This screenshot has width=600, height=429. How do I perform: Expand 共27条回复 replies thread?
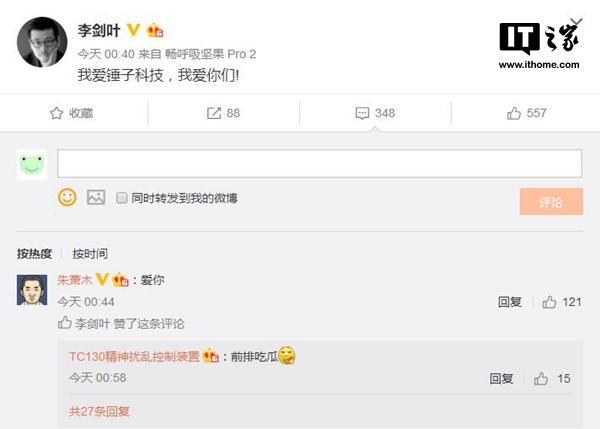point(99,411)
